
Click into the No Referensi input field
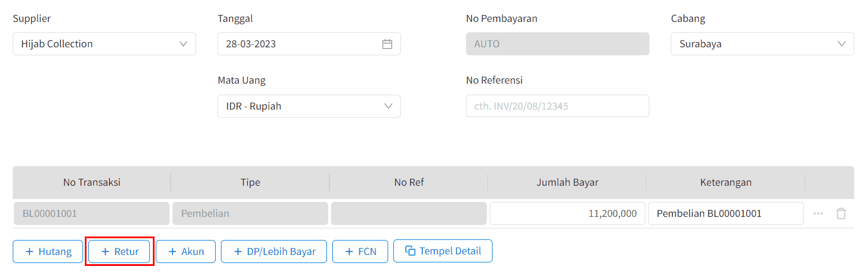click(x=557, y=106)
